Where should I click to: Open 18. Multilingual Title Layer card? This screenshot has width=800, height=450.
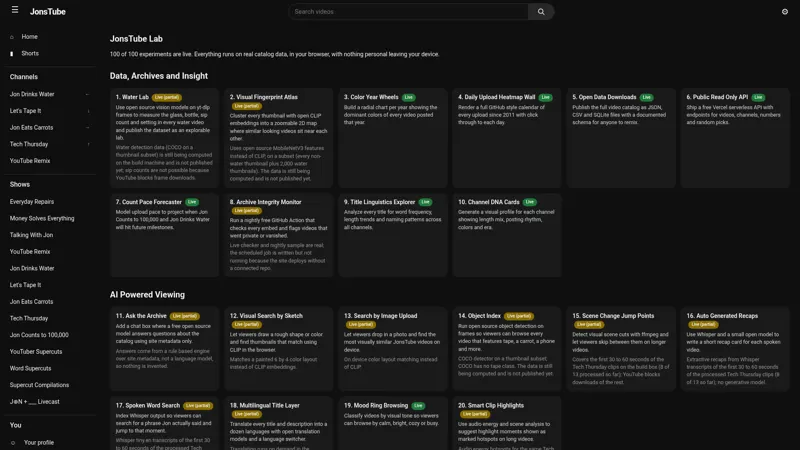279,423
